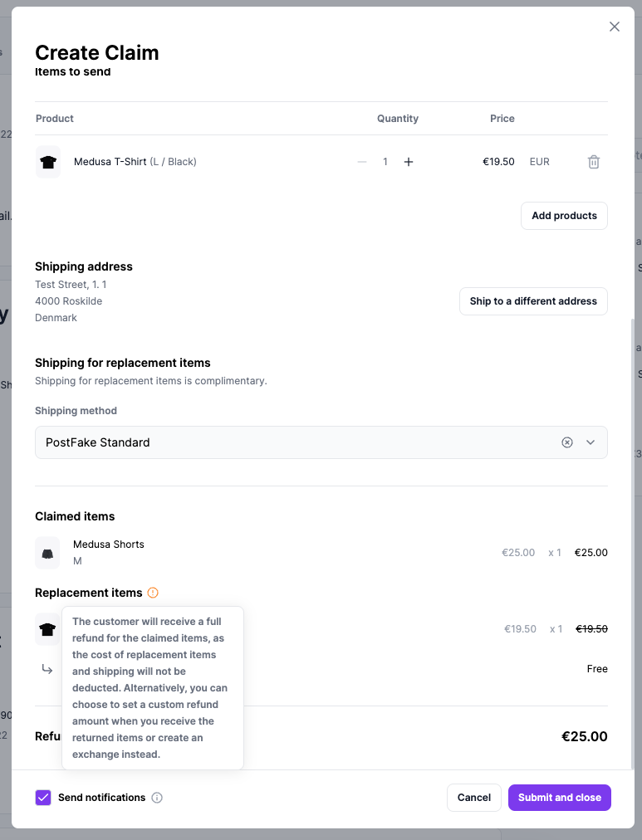Clear the PostFake Standard selection with the x icon
Image resolution: width=642 pixels, height=840 pixels.
(567, 442)
